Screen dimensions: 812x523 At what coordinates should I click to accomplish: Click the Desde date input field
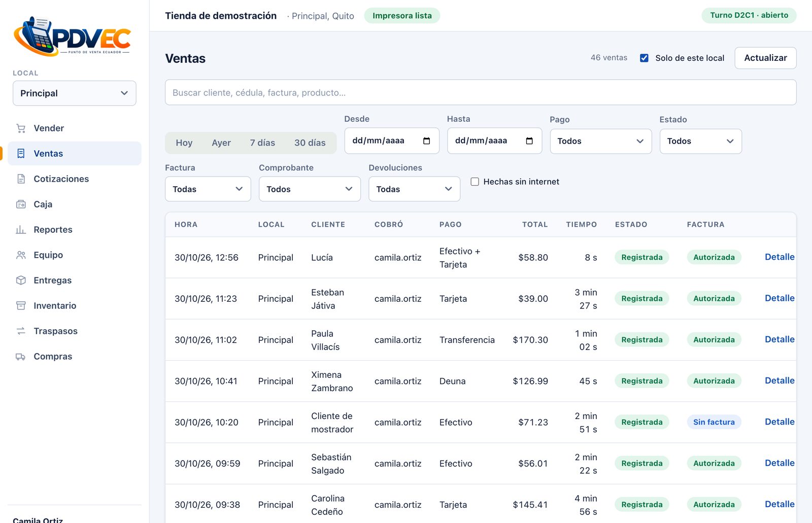click(x=392, y=141)
